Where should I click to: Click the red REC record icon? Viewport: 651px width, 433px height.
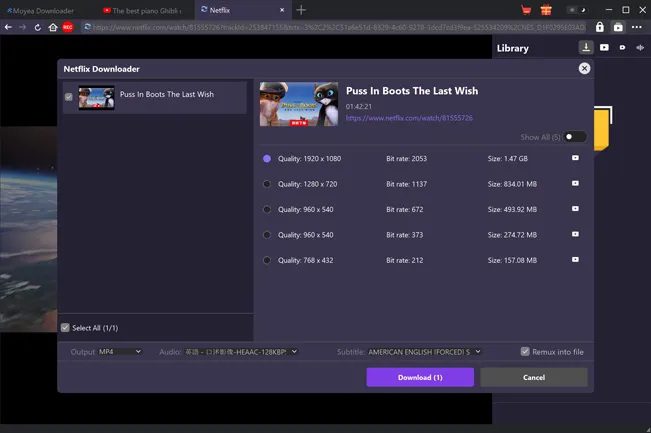coord(67,27)
